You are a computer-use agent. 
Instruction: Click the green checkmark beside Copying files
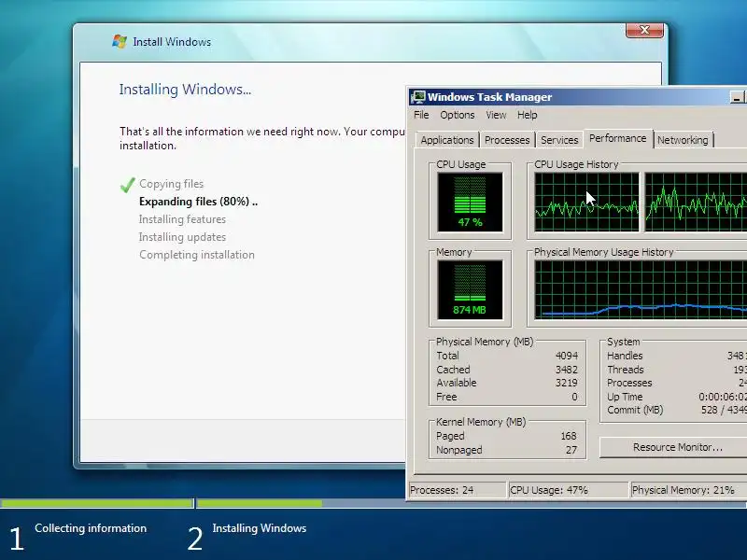click(127, 185)
